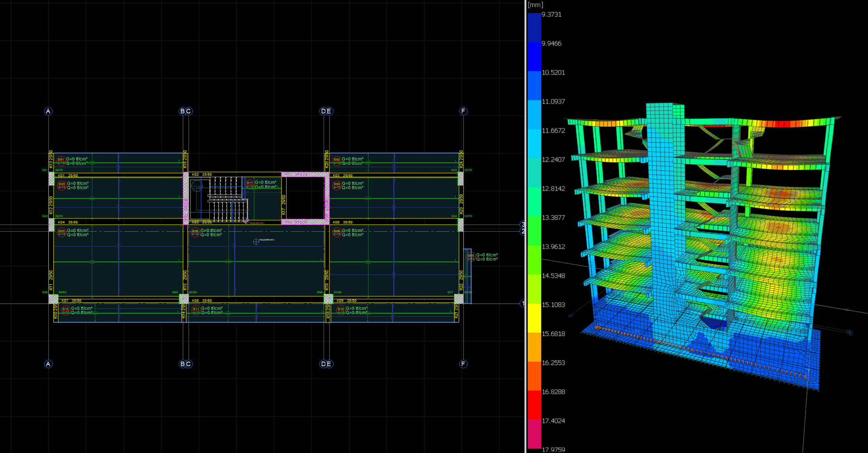Click slab marker D05 circle

[337, 185]
